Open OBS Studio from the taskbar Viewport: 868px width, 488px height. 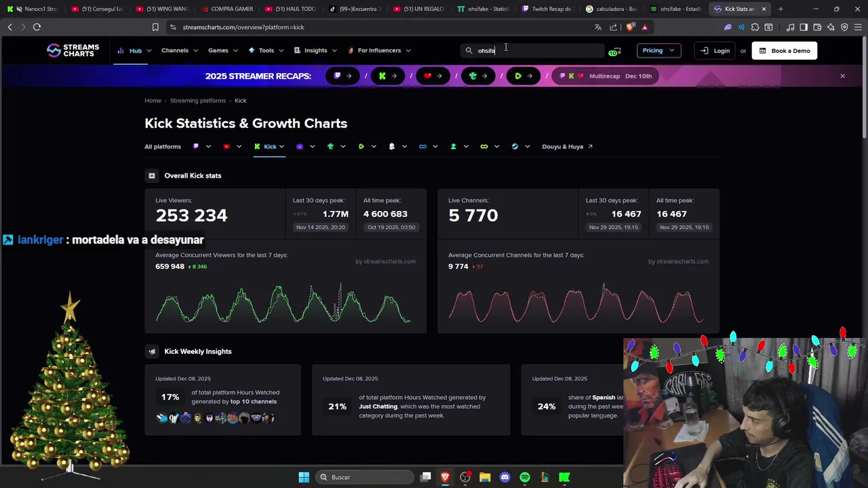[x=465, y=477]
